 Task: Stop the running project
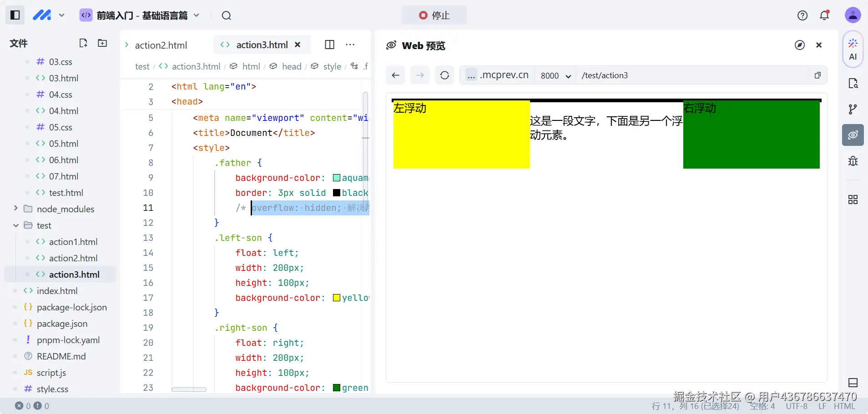(x=434, y=15)
